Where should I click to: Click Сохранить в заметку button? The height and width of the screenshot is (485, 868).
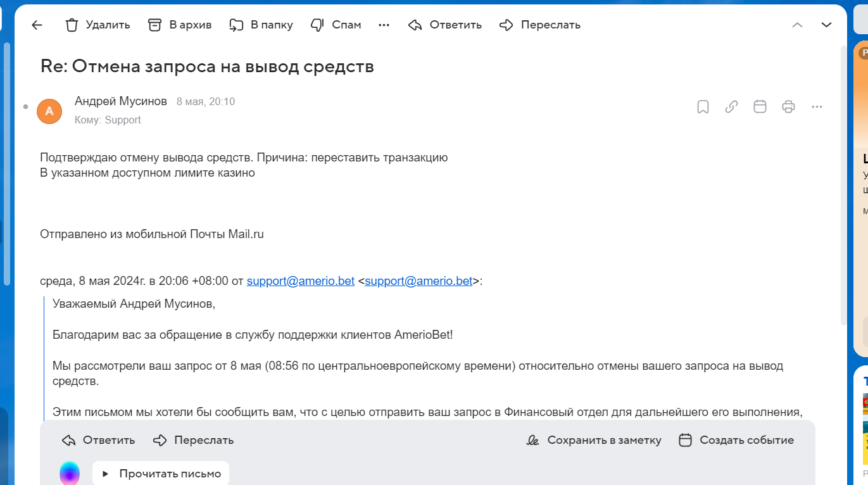[594, 440]
